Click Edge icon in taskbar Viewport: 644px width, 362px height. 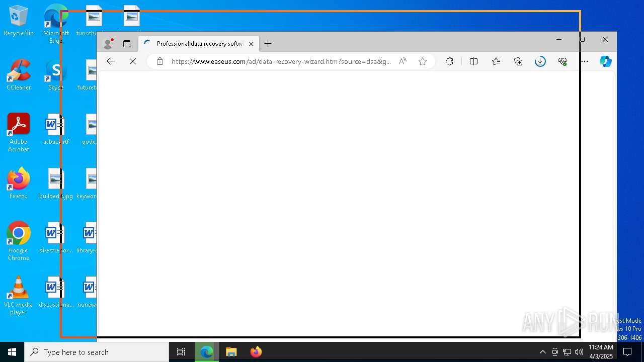point(207,352)
